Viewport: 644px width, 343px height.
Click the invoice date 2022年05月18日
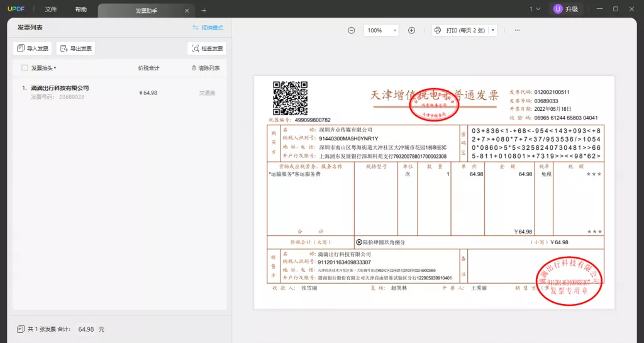[552, 110]
